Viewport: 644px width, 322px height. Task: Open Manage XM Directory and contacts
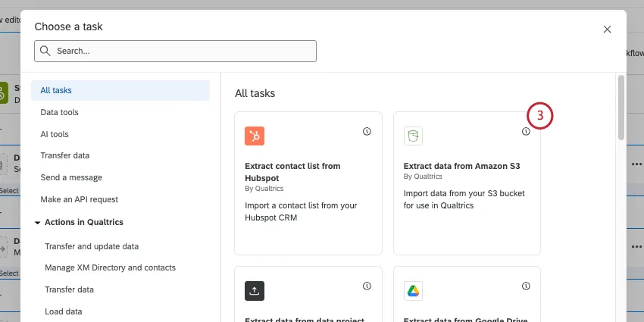(x=110, y=267)
